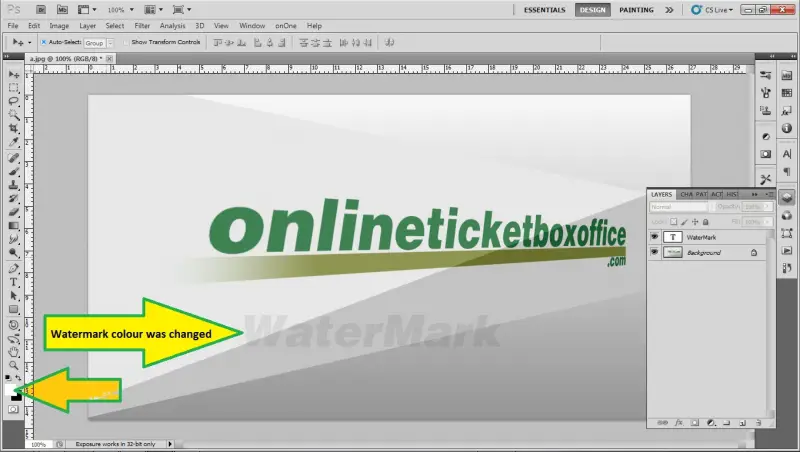Hide the Background layer
This screenshot has height=452, width=800.
click(654, 253)
